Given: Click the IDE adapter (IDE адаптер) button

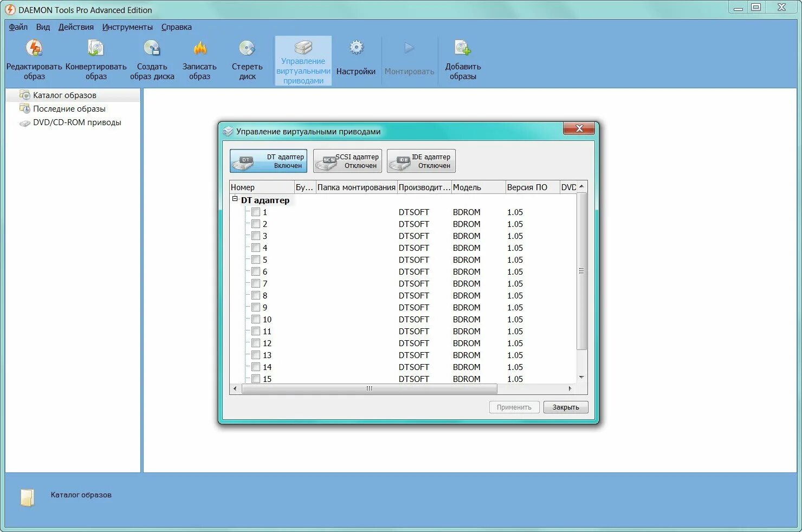Looking at the screenshot, I should pyautogui.click(x=421, y=161).
